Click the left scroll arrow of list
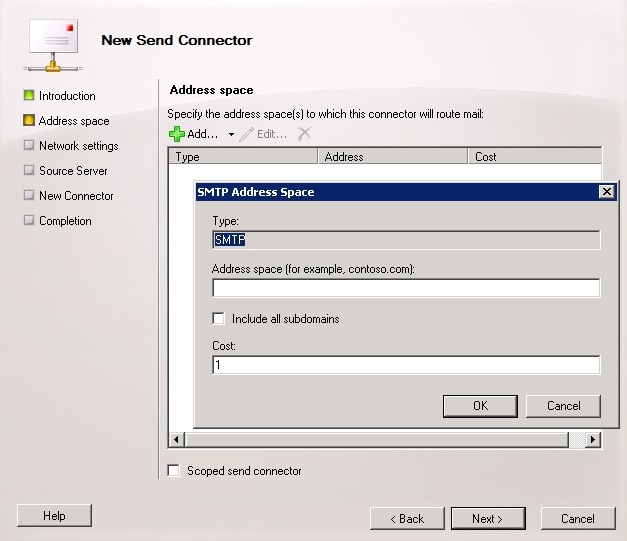 [x=176, y=440]
